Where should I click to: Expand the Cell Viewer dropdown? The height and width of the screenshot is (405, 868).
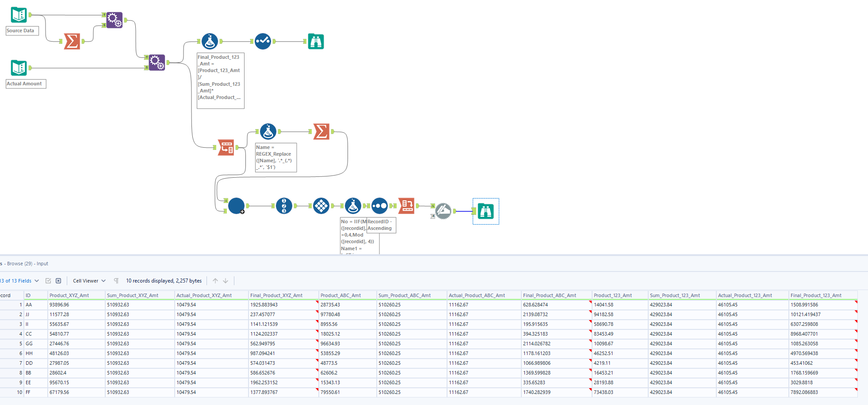(88, 280)
